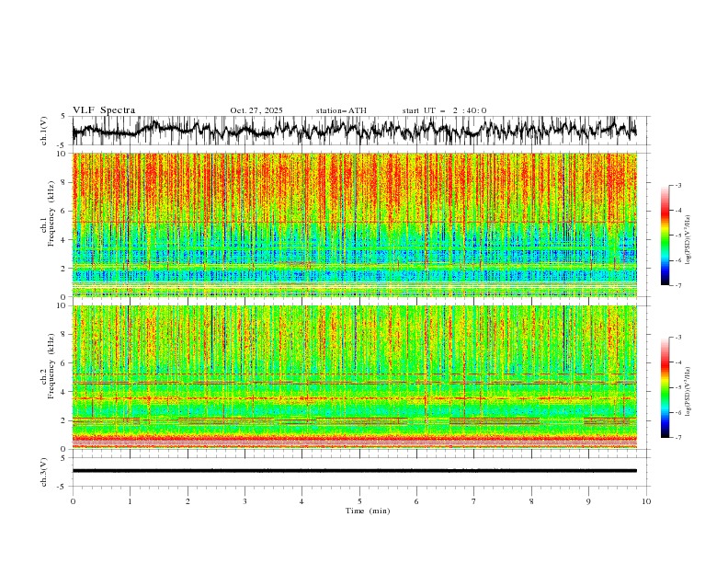Screen dimensions: 728x563
Task: Click the "8" kHz tick on ch.2 spectrogram
Action: point(65,334)
